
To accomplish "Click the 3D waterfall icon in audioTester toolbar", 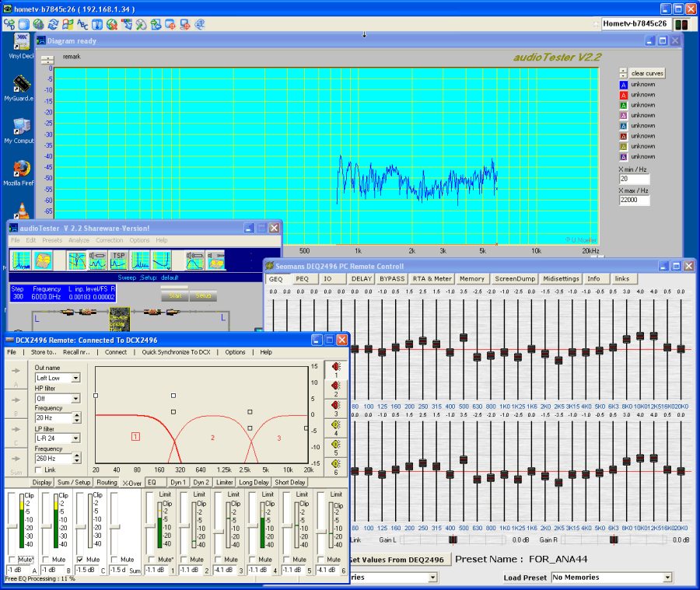I will 44,260.
